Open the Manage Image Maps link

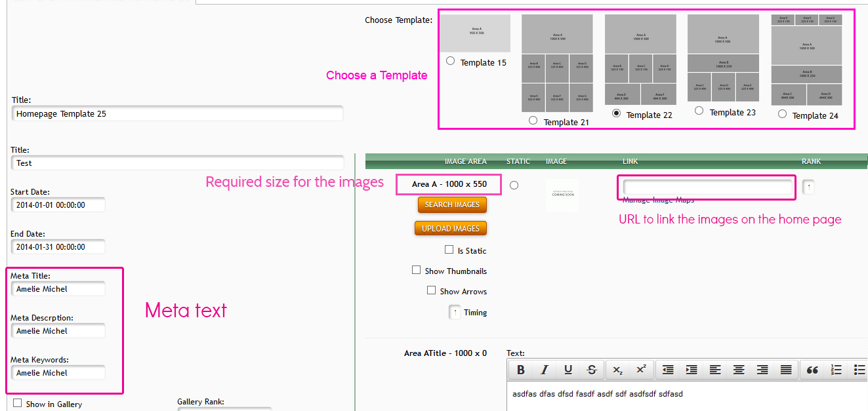point(658,201)
